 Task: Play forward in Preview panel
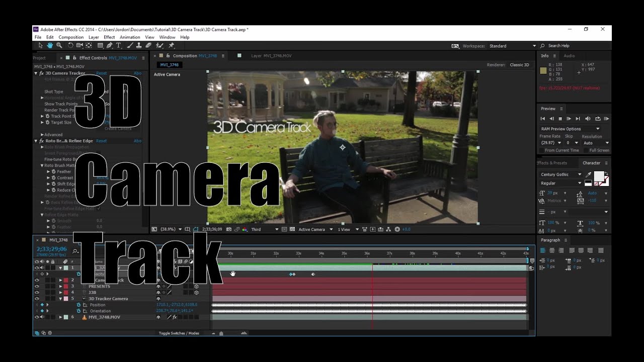[569, 119]
